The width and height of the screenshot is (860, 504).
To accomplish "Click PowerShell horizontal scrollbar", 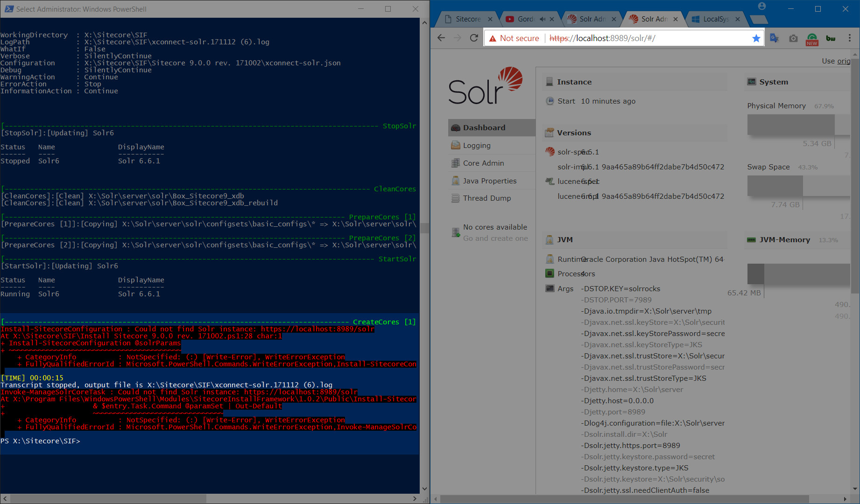I will point(108,499).
